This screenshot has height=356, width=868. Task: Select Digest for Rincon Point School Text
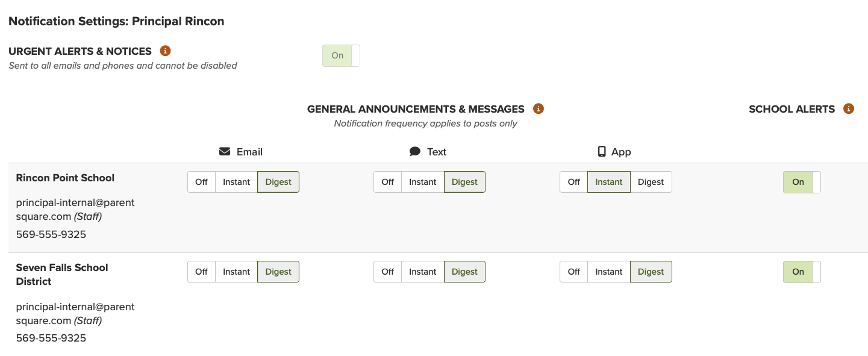[464, 182]
